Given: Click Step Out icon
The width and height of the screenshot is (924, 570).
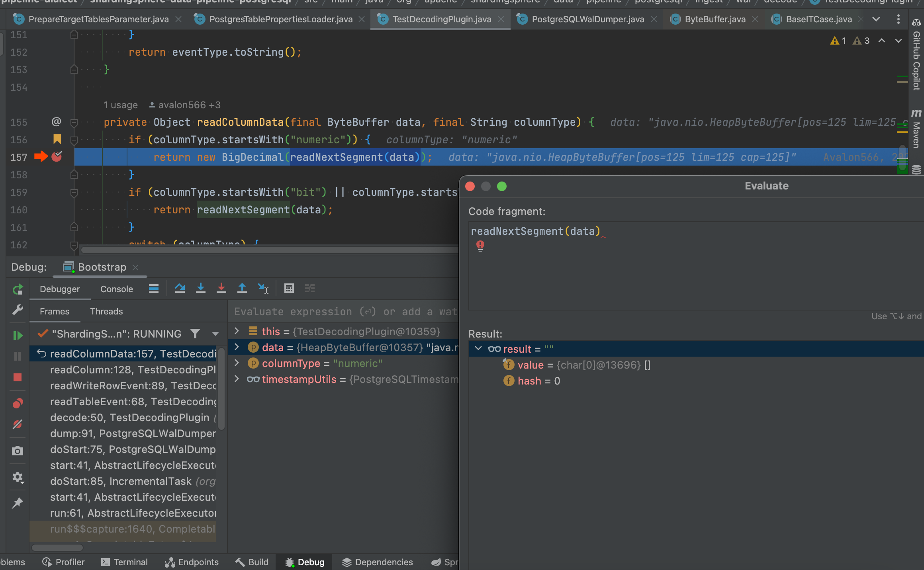Looking at the screenshot, I should coord(242,289).
